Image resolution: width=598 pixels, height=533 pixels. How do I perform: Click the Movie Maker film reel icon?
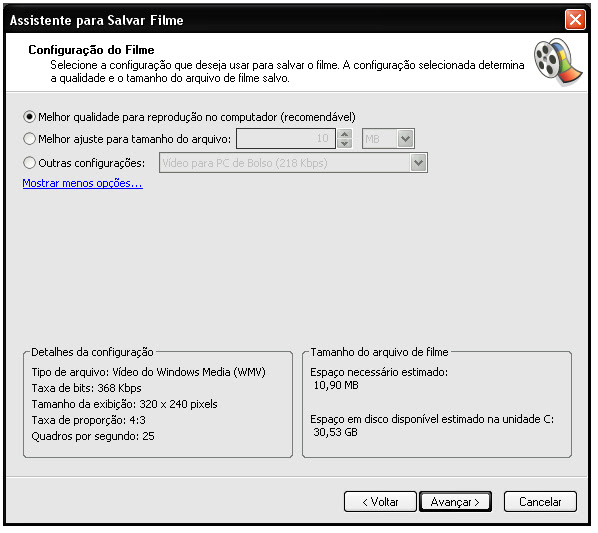pyautogui.click(x=558, y=62)
